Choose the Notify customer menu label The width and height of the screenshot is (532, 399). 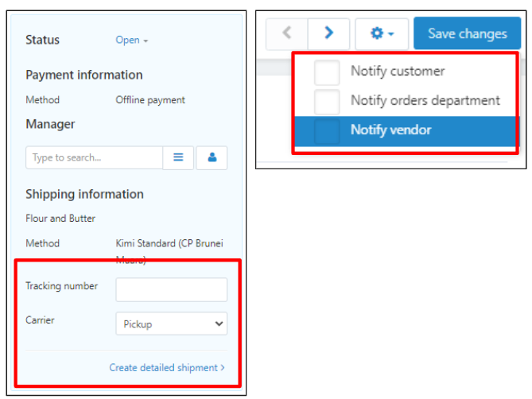[x=398, y=72]
